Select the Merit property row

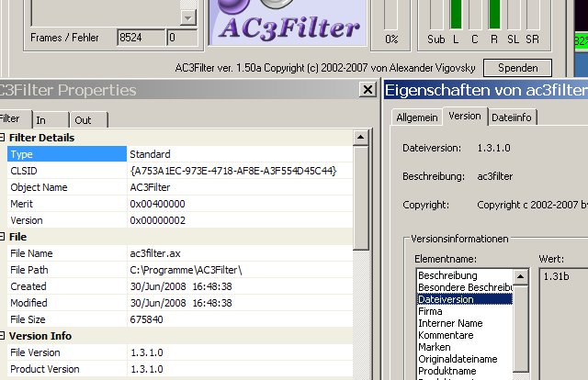pos(180,204)
